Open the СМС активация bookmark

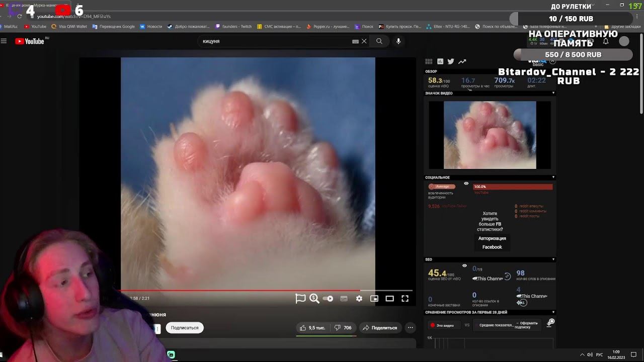coord(279,27)
